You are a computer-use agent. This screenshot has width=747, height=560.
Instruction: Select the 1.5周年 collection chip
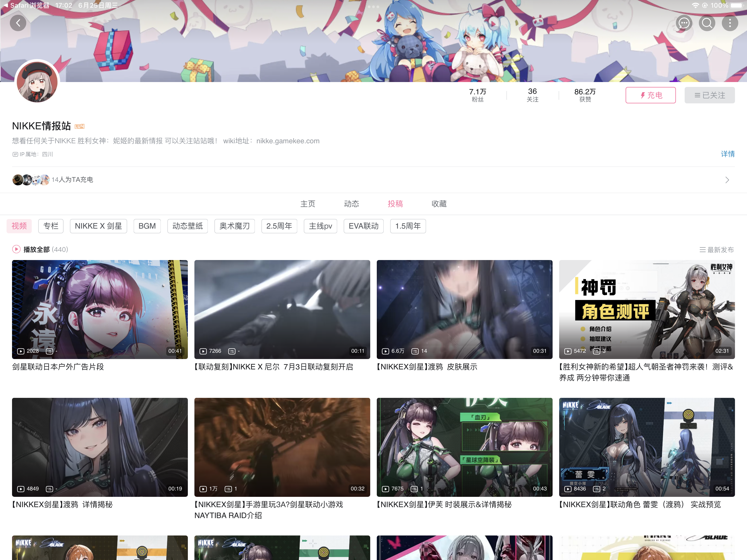[x=408, y=226]
